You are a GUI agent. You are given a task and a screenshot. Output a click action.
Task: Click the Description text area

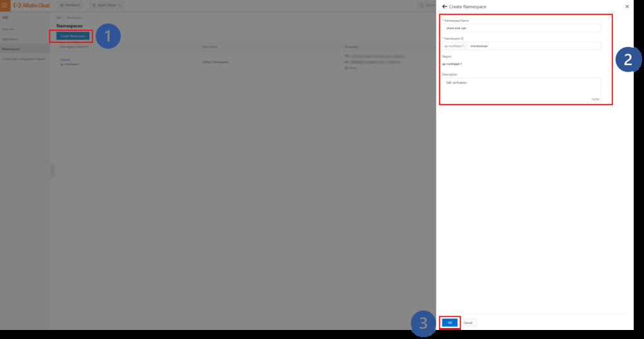coord(521,90)
